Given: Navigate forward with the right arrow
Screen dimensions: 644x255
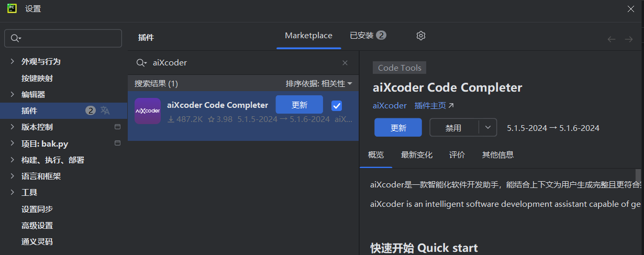Looking at the screenshot, I should click(629, 39).
